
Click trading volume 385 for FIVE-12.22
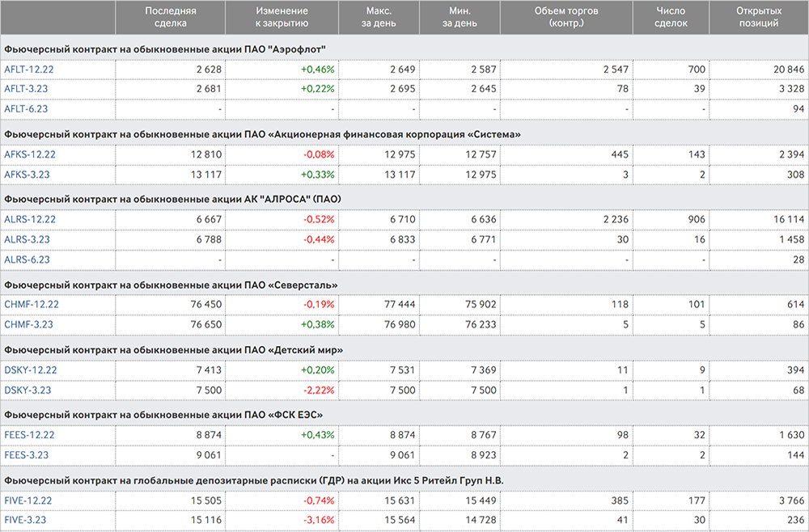click(x=620, y=500)
